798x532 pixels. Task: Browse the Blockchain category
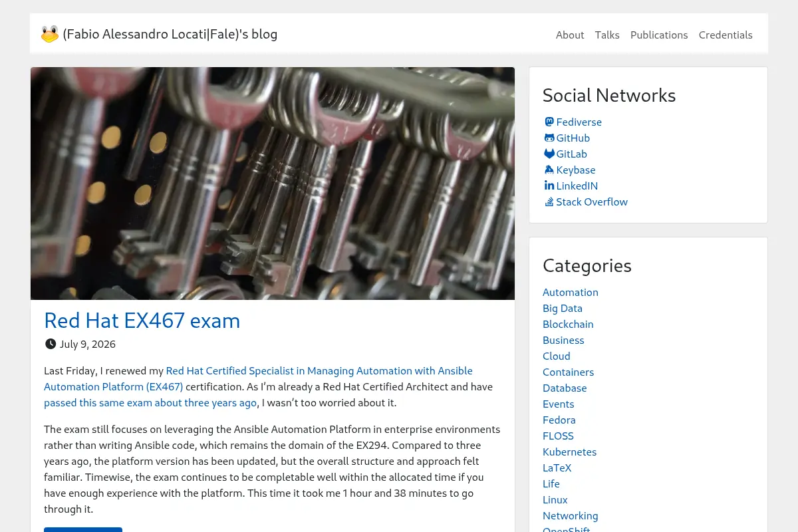coord(568,324)
